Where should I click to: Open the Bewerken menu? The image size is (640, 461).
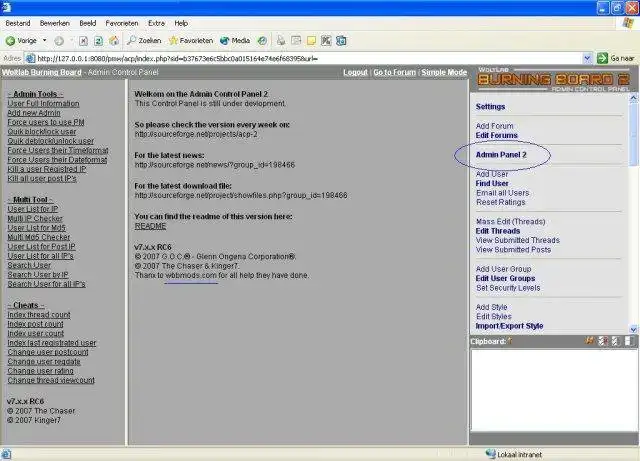(x=55, y=23)
